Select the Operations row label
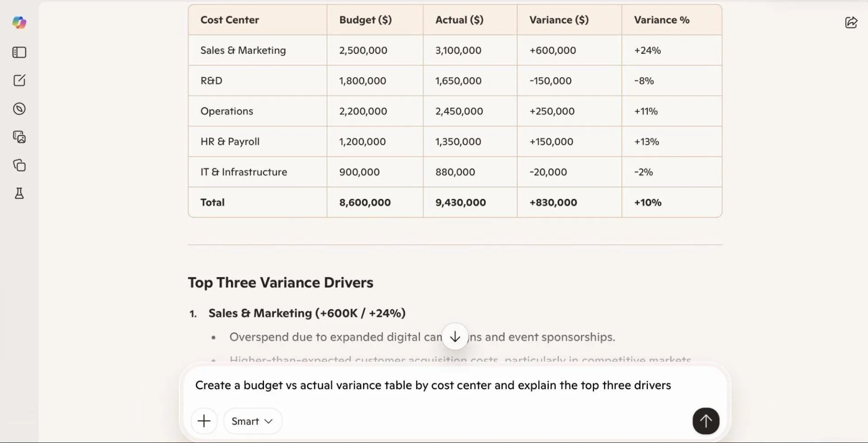 point(226,111)
